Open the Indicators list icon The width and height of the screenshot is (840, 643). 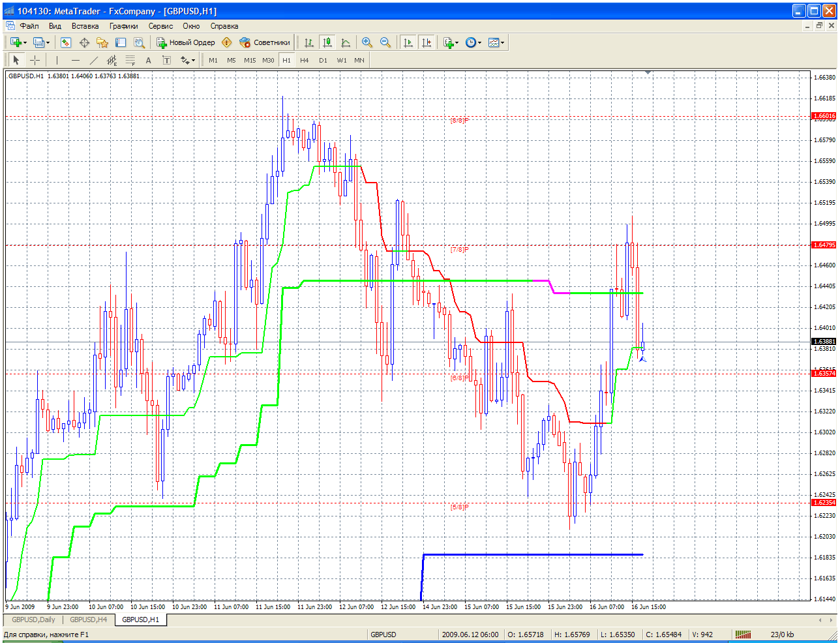pyautogui.click(x=448, y=42)
